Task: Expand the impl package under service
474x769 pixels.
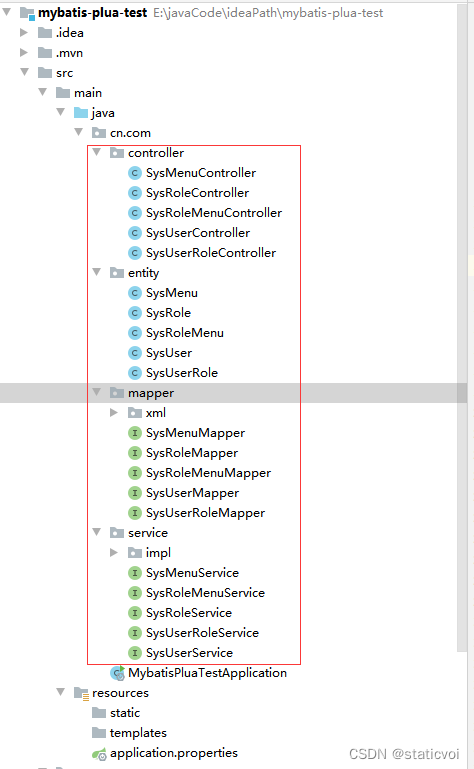Action: (x=114, y=553)
